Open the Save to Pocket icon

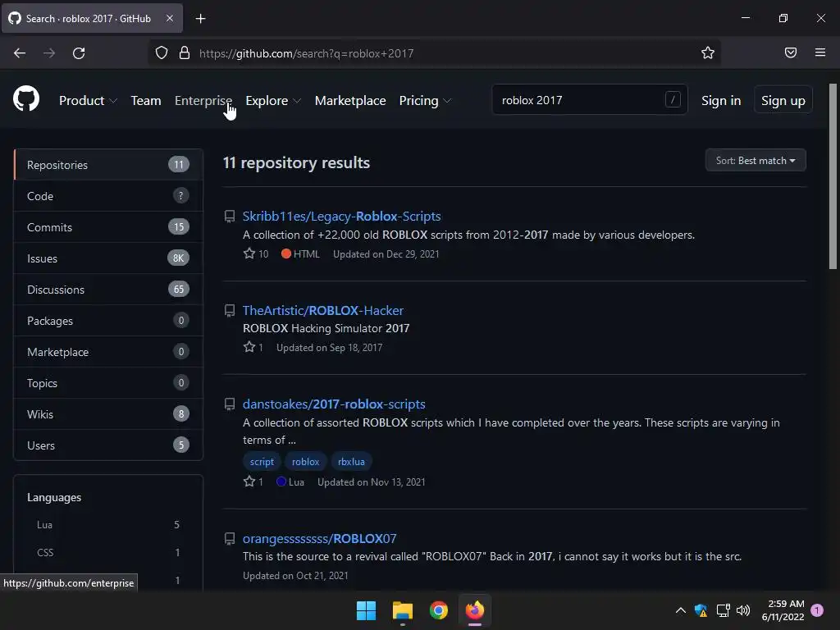(x=791, y=52)
